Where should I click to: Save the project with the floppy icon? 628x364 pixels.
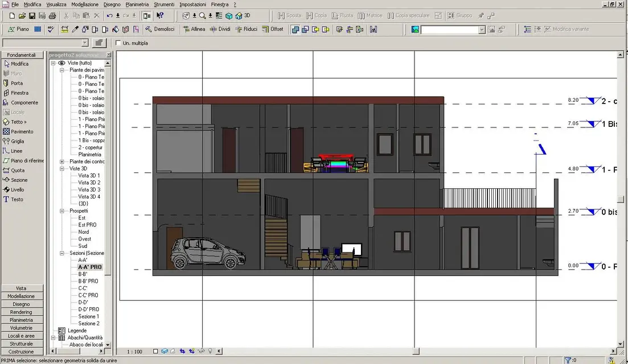point(32,15)
